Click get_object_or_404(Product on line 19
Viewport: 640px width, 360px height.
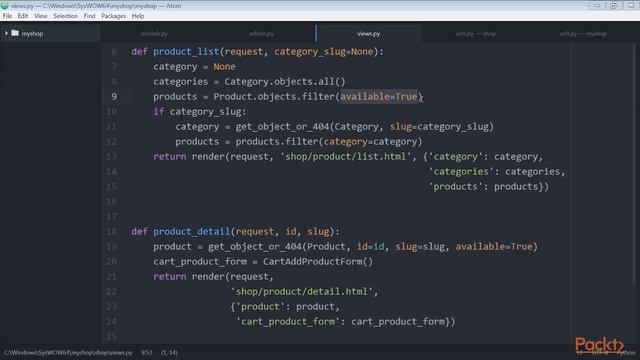277,247
